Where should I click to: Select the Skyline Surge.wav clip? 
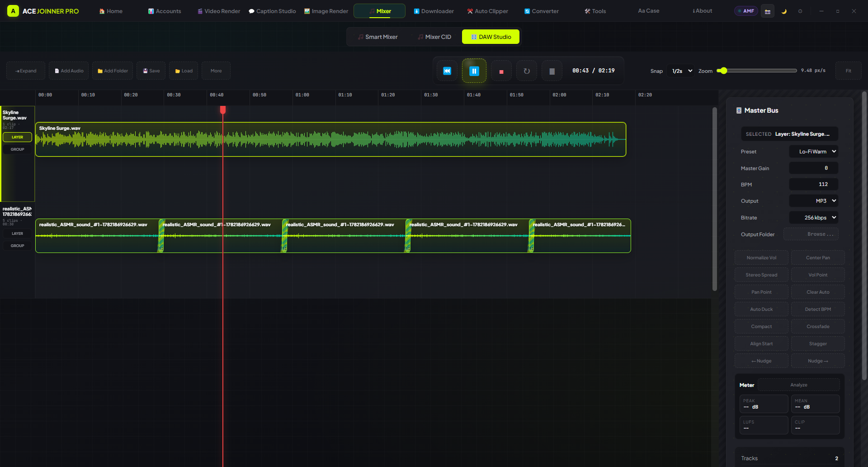tap(331, 139)
